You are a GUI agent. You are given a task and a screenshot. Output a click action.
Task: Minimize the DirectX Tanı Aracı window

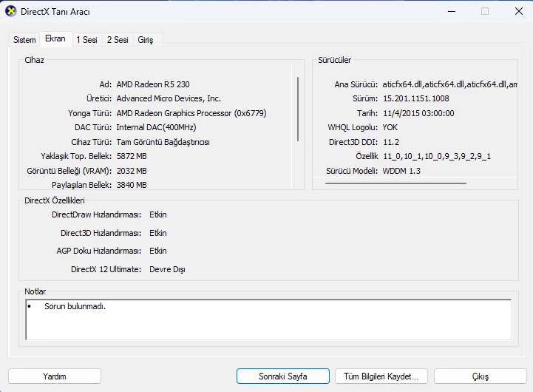452,11
